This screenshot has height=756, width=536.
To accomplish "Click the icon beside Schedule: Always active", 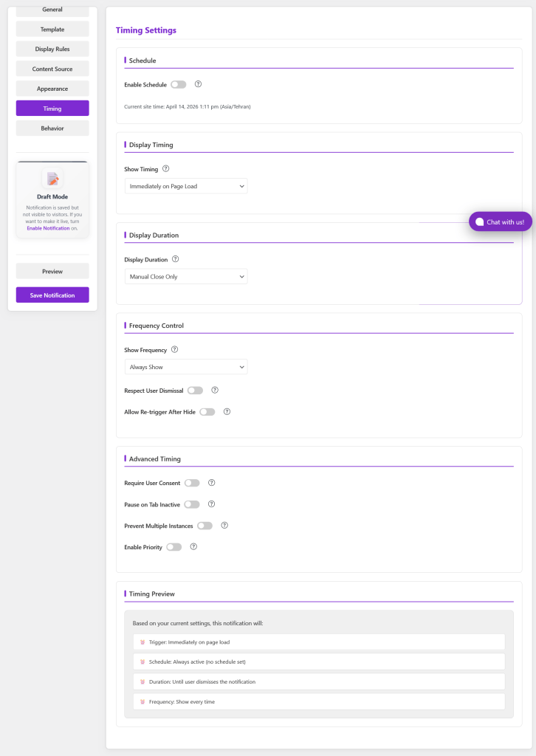I will (x=142, y=662).
